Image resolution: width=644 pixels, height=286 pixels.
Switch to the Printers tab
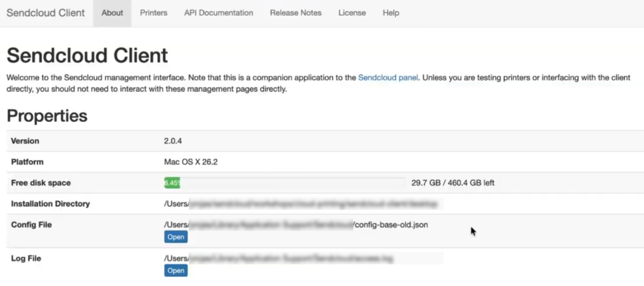tap(153, 13)
